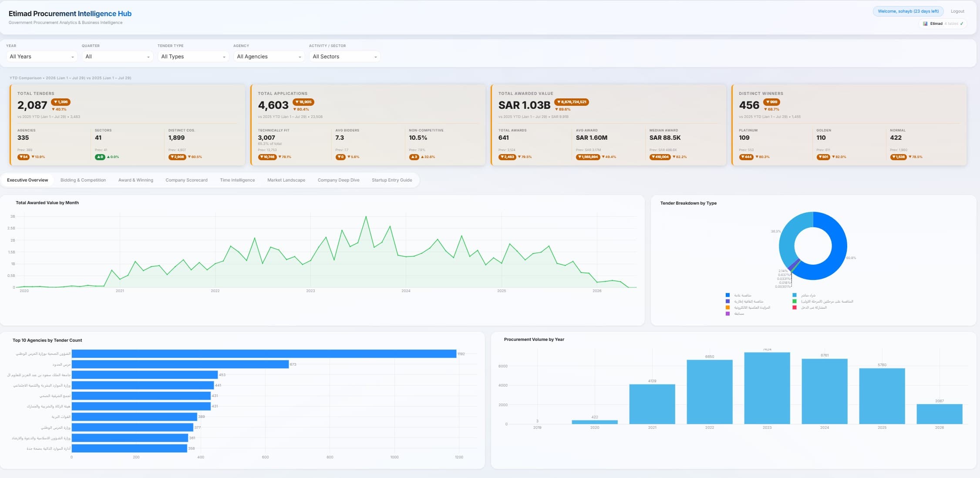Click the Welcome sohayb trial badge
The width and height of the screenshot is (980, 478).
pos(908,11)
